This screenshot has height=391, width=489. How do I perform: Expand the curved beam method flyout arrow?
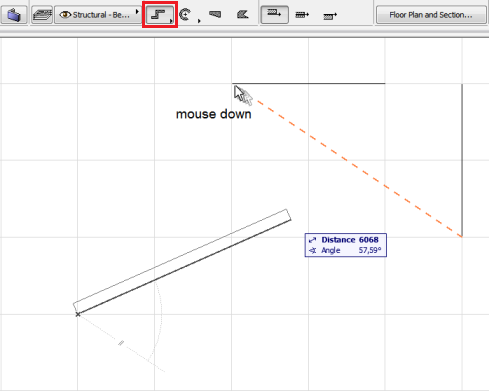click(x=199, y=21)
